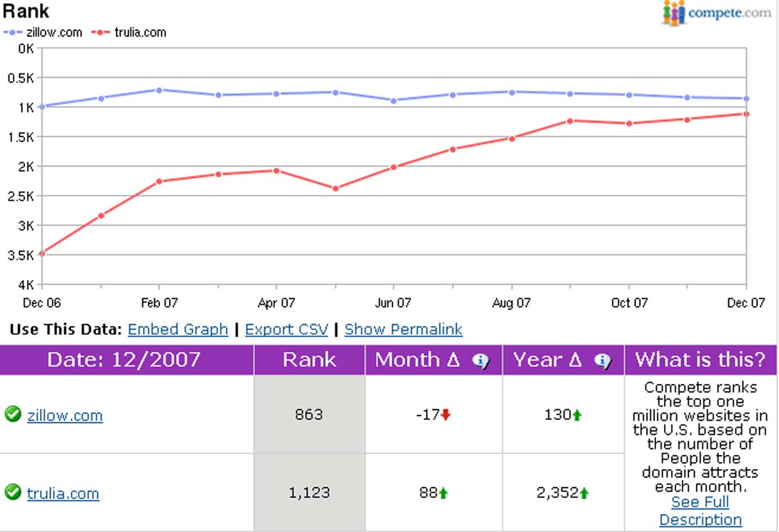Click the Month delta info icon

tap(480, 361)
